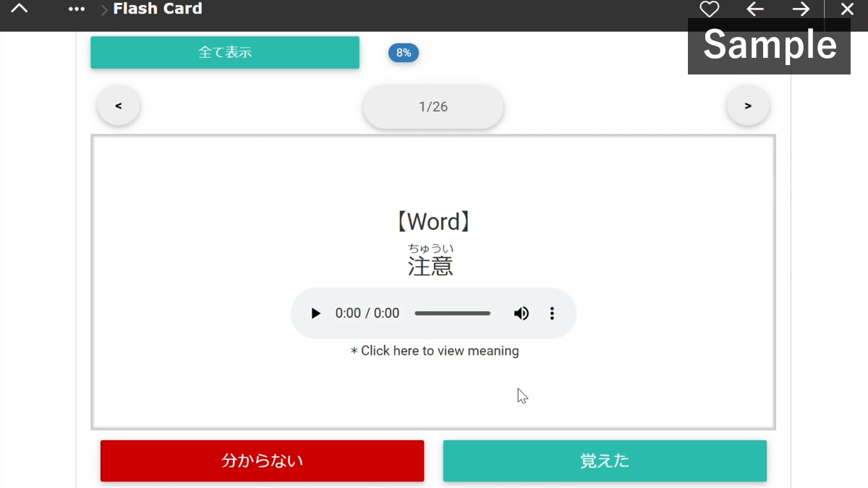Screen dimensions: 868x488
Task: Click the 1/26 card counter
Action: click(433, 107)
